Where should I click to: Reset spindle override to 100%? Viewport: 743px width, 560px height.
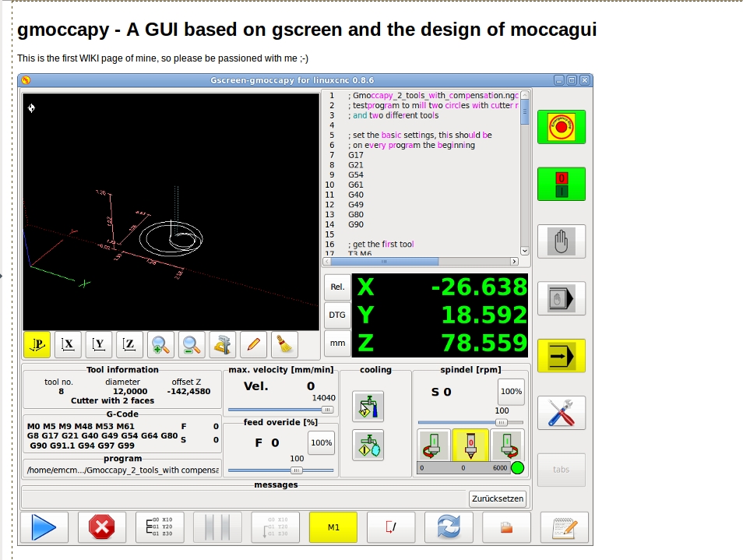tap(511, 392)
